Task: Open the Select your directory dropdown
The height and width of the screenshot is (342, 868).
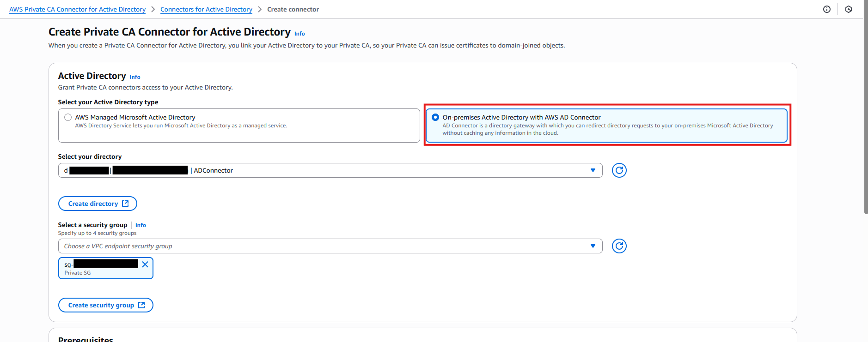Action: click(330, 170)
